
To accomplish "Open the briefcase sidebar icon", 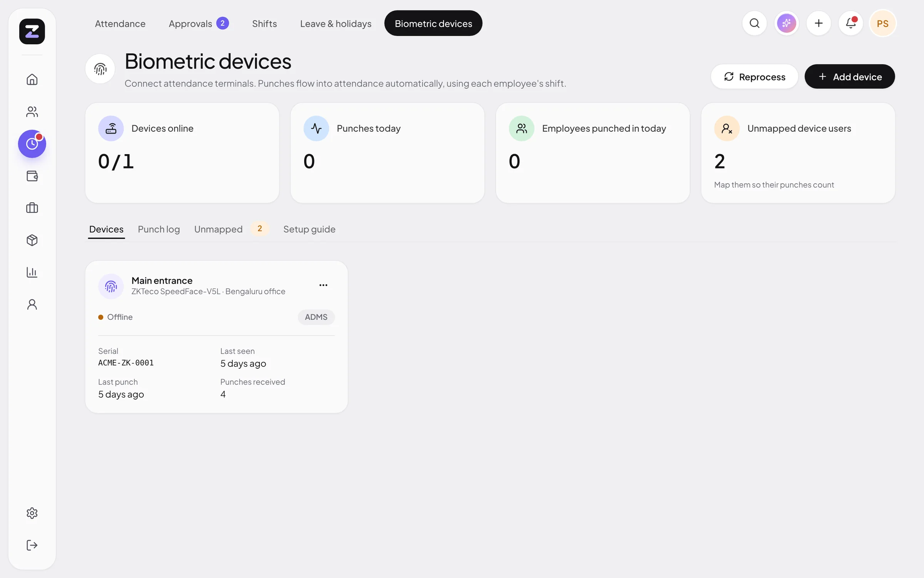I will (32, 208).
